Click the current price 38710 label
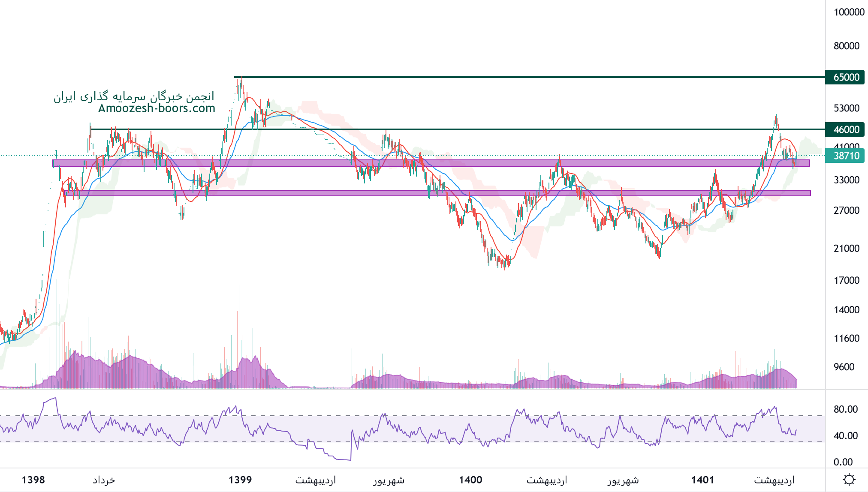 point(846,156)
